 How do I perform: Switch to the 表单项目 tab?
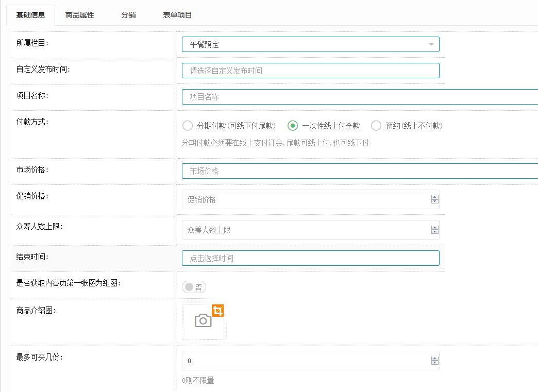177,15
